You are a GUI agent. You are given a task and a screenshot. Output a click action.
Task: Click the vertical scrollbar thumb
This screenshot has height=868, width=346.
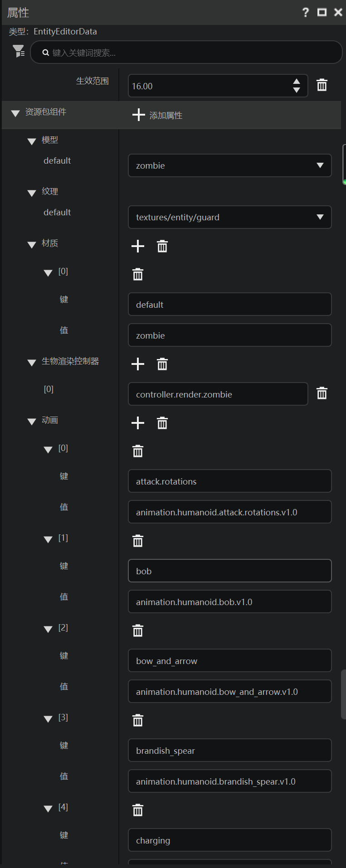(344, 694)
